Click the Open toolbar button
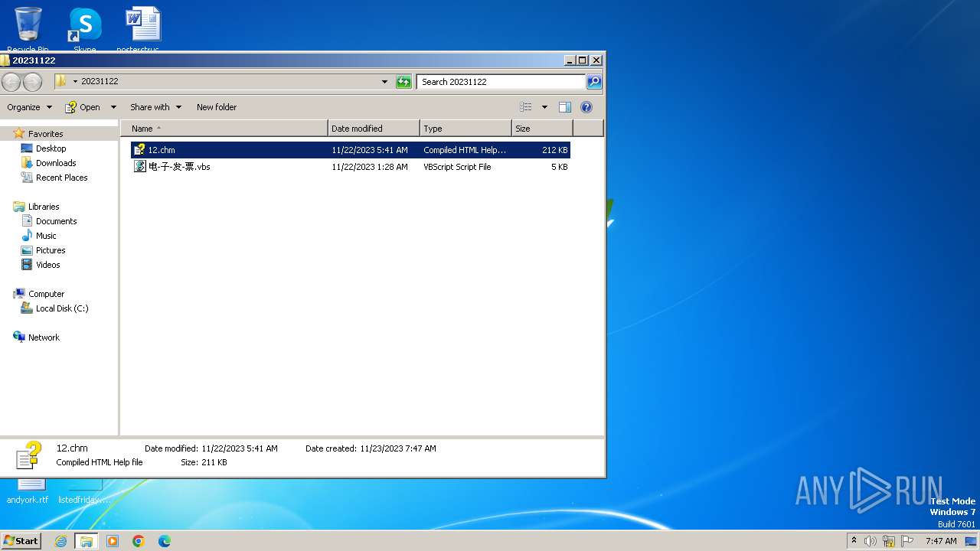 (x=83, y=107)
